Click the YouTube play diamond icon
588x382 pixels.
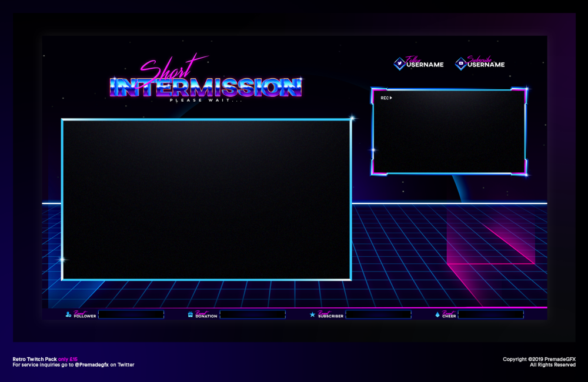tap(461, 63)
